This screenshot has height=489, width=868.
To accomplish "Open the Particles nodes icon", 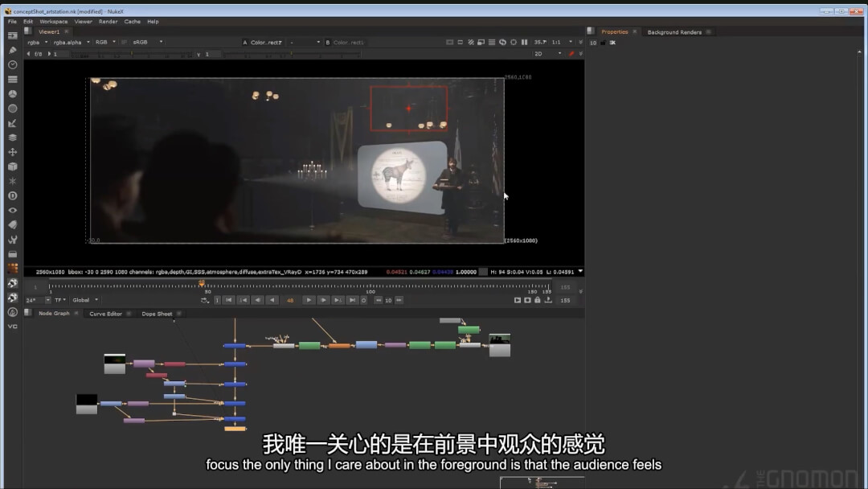I will point(12,181).
